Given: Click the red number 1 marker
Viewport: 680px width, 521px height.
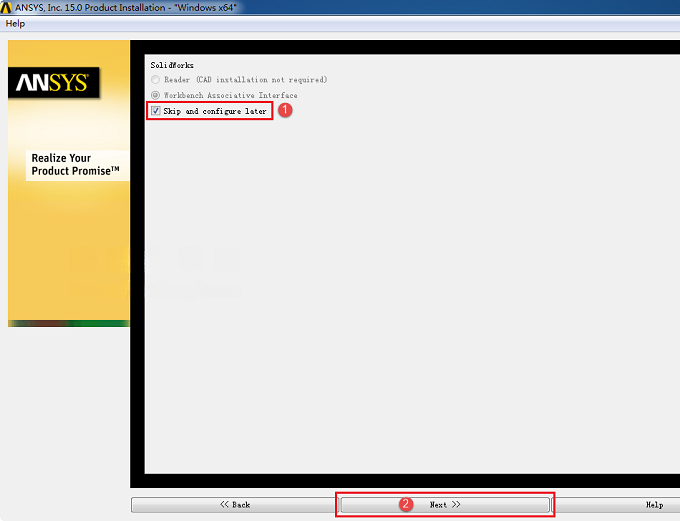Looking at the screenshot, I should tap(285, 110).
